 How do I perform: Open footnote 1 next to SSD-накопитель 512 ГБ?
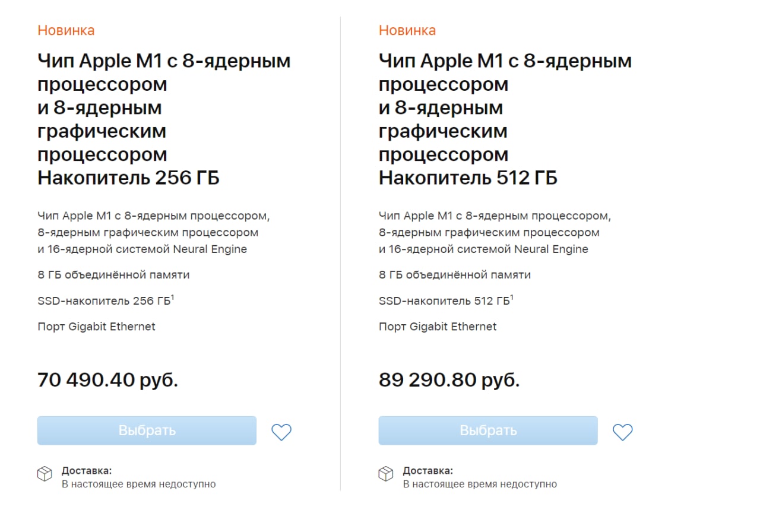512,297
